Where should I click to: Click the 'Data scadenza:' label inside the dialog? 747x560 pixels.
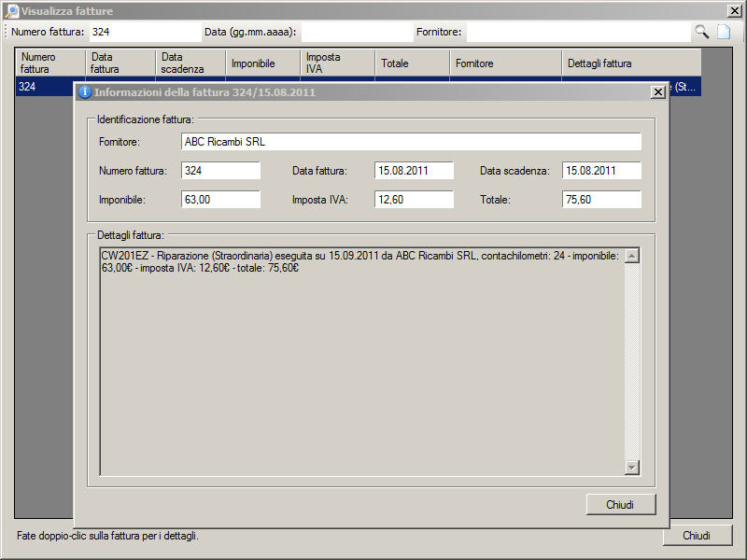tap(514, 171)
